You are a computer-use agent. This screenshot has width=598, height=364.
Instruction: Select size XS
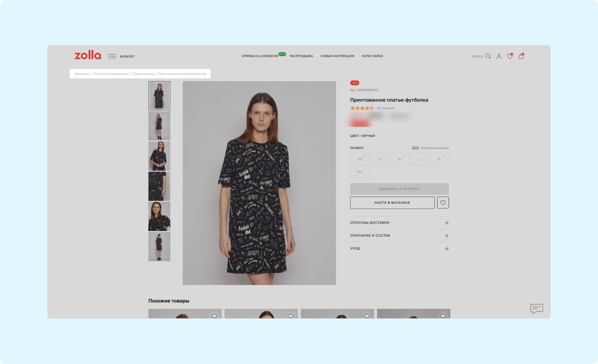(x=360, y=159)
